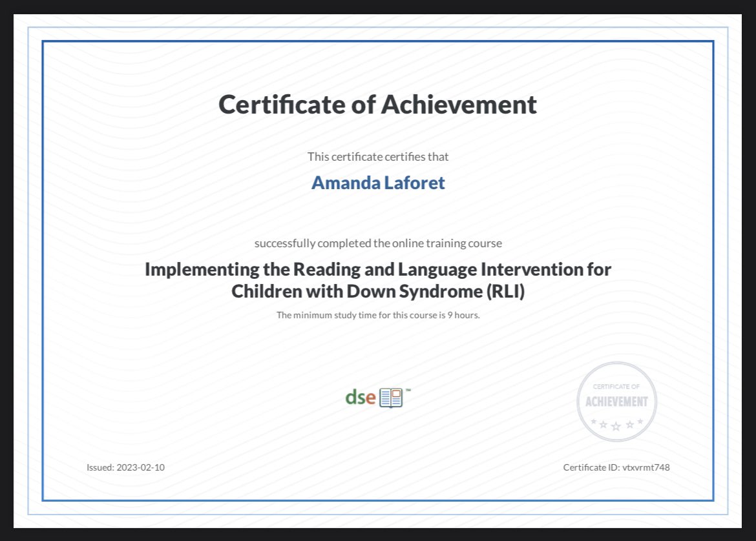Select the Amanda Laforet name link
The width and height of the screenshot is (756, 541).
(x=378, y=183)
